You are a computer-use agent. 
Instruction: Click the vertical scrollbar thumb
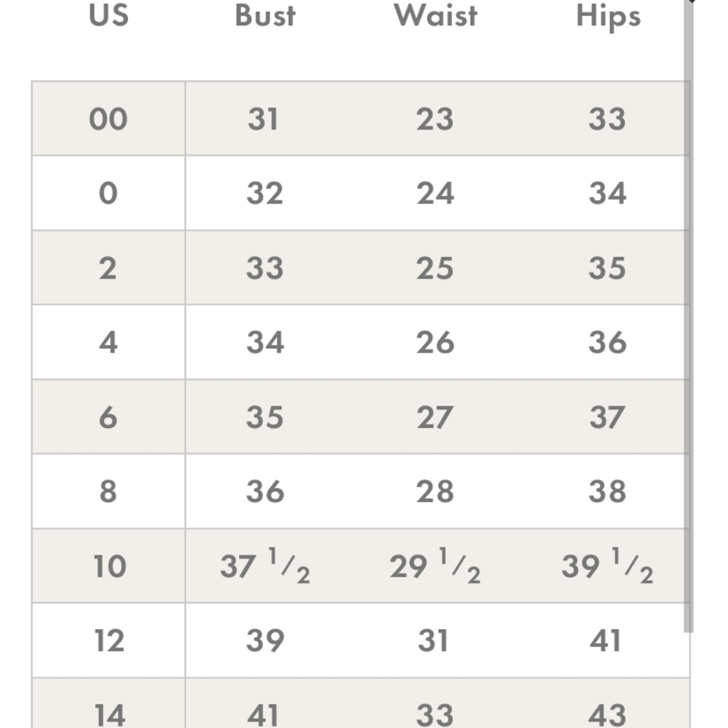[x=689, y=316]
